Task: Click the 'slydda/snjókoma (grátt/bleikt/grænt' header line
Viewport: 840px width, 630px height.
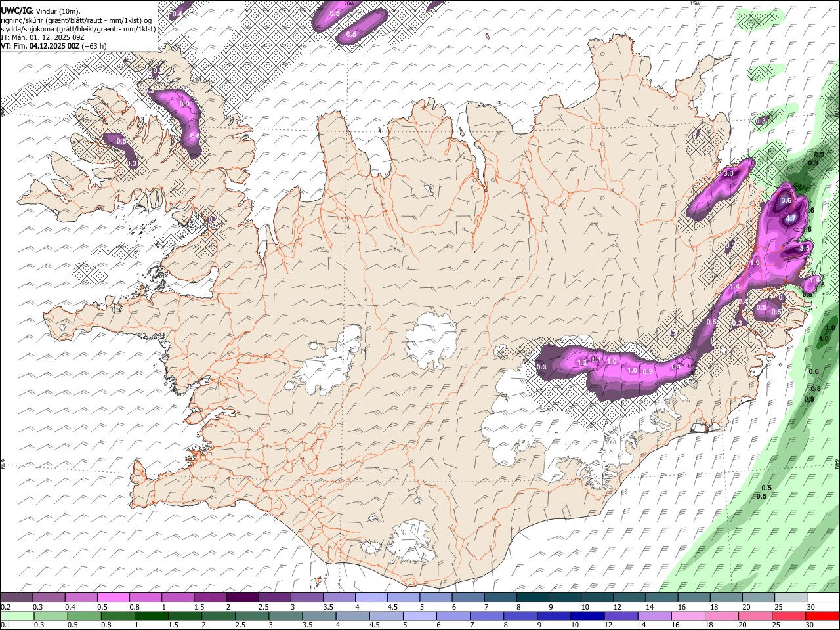Action: point(78,29)
